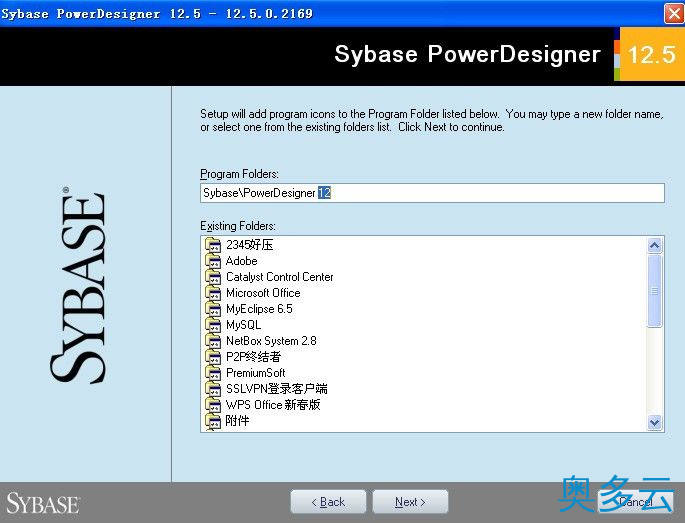
Task: Click the folder icon beside NetBox System 2.8
Action: 213,341
